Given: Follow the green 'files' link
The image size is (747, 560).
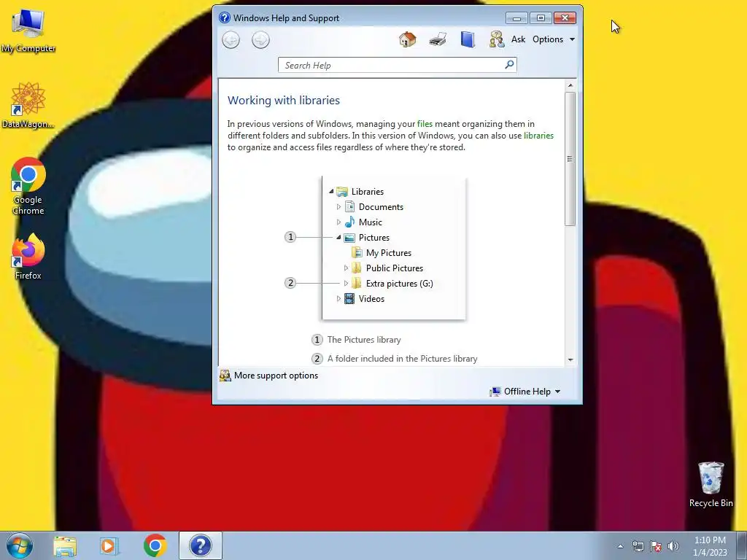Looking at the screenshot, I should [x=425, y=124].
